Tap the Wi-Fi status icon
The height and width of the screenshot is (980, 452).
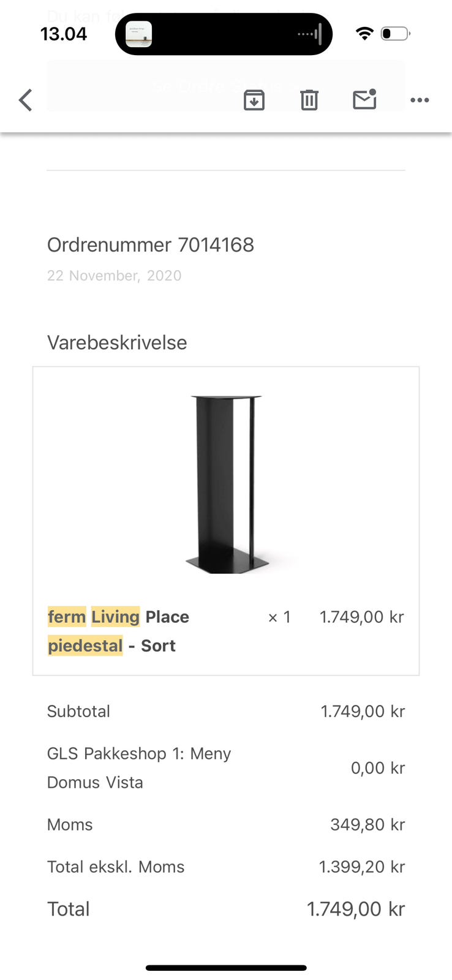coord(364,34)
